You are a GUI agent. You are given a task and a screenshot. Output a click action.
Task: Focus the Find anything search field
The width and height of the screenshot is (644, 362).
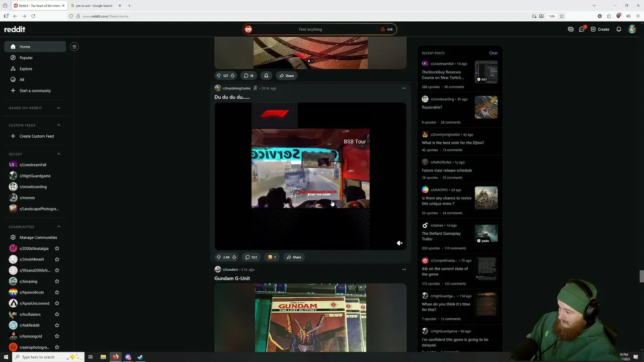(x=310, y=29)
